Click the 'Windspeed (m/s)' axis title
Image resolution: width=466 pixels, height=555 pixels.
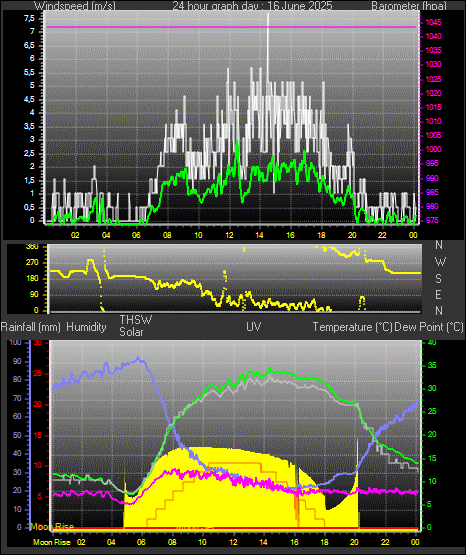75,6
